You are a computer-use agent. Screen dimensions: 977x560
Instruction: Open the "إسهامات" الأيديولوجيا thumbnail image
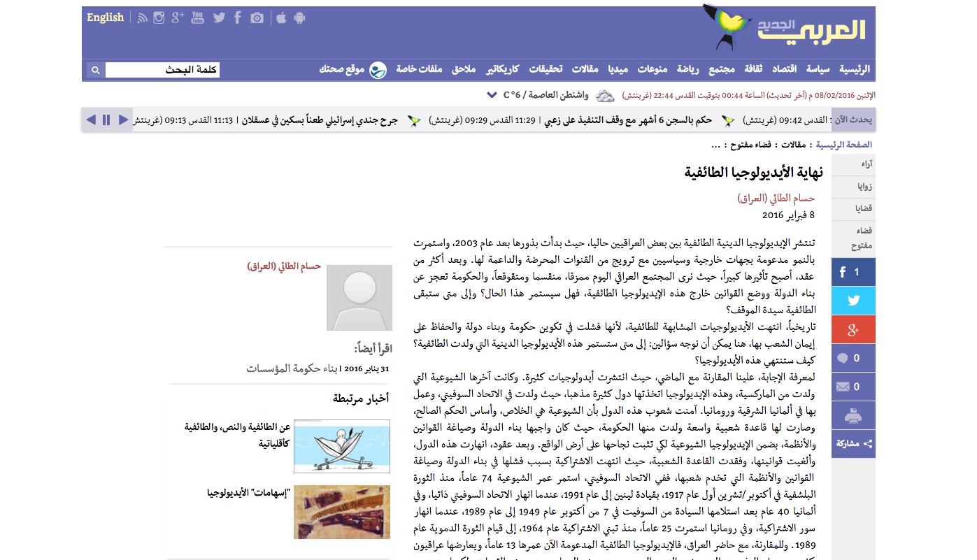342,512
